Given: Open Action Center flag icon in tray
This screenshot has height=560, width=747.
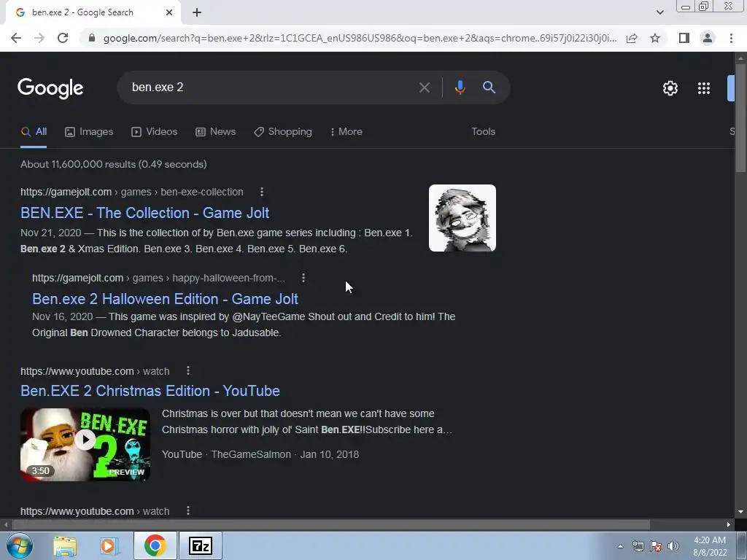Looking at the screenshot, I should tap(656, 546).
